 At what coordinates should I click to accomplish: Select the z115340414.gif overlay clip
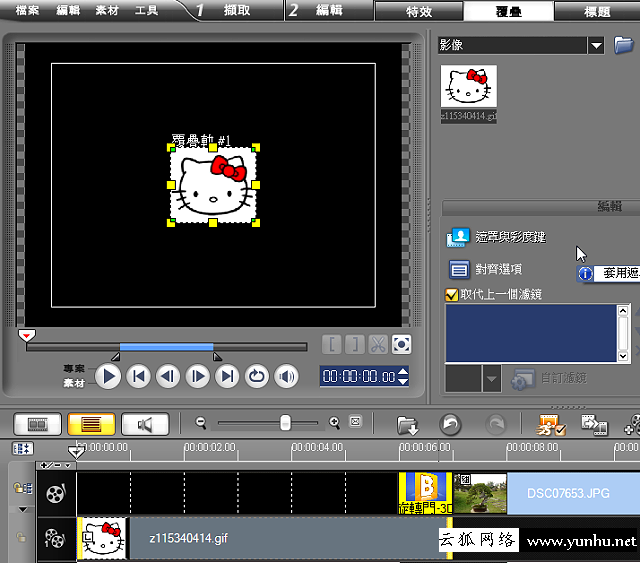pos(264,539)
